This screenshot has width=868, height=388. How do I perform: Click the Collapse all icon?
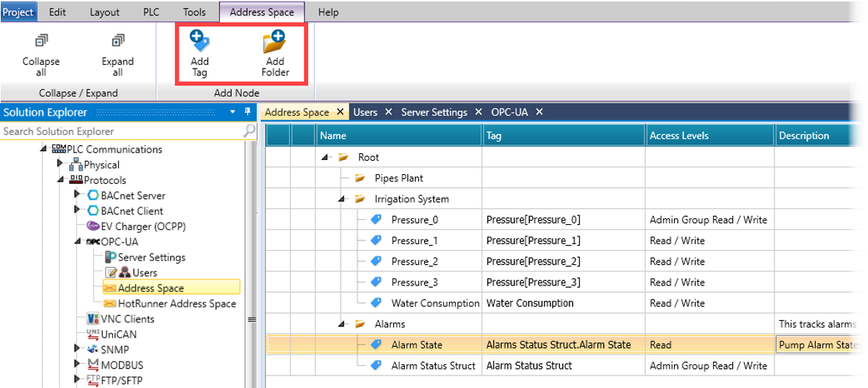point(41,41)
